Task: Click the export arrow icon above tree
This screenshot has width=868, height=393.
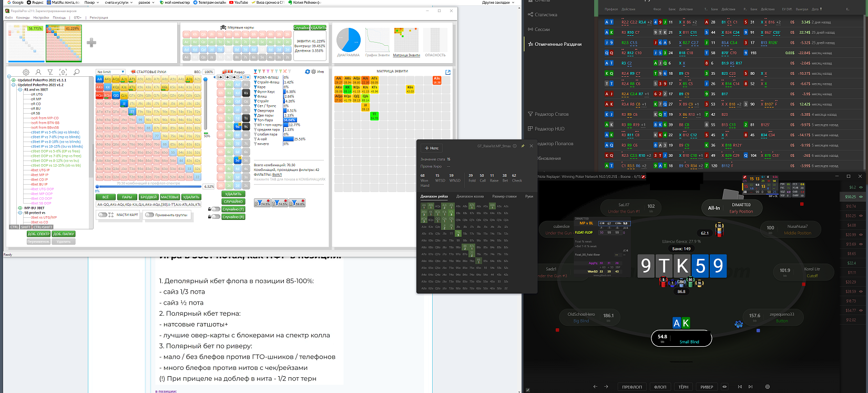Action: pos(63,72)
